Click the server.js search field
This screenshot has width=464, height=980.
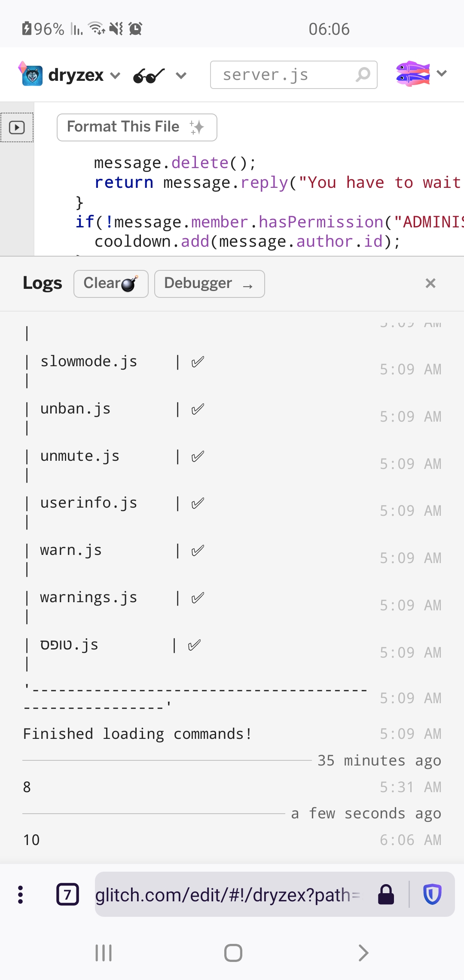[293, 75]
